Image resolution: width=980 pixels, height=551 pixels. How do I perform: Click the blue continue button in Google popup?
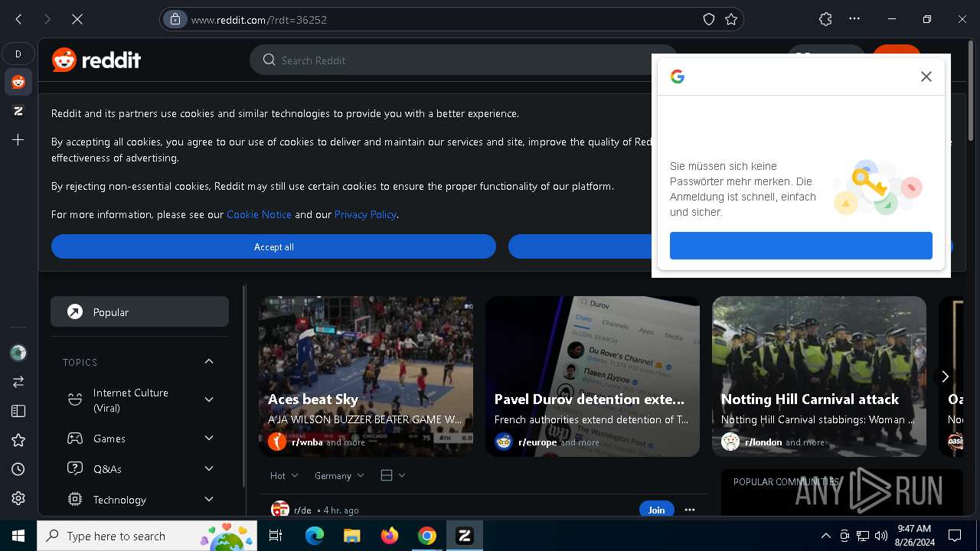point(801,246)
